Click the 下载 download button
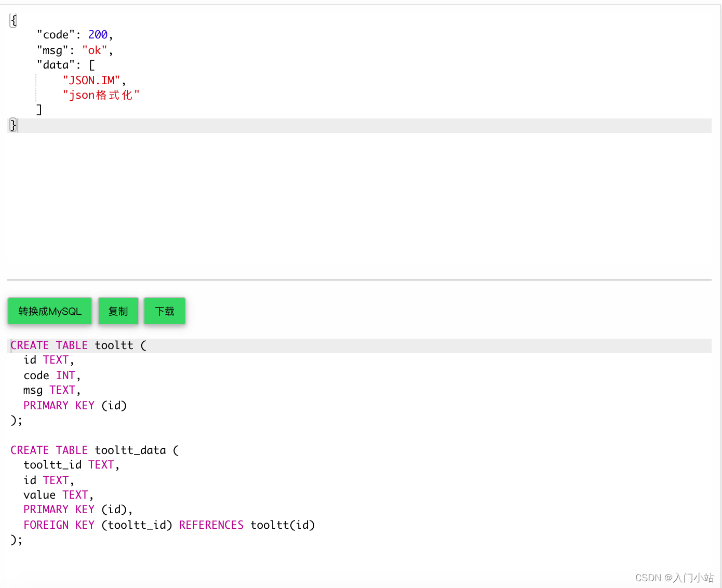Image resolution: width=722 pixels, height=588 pixels. [165, 311]
